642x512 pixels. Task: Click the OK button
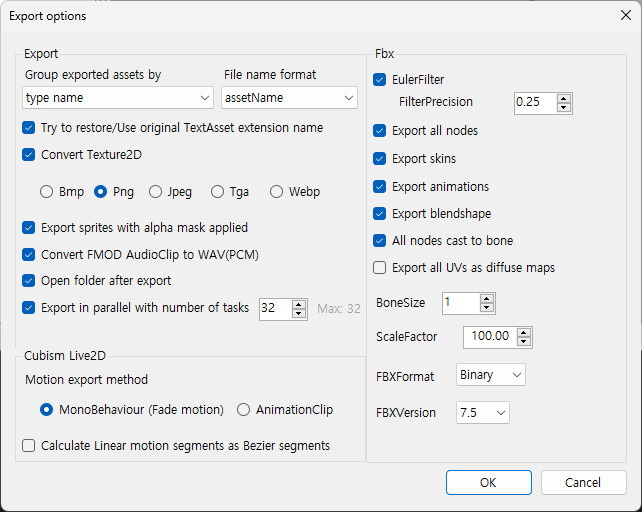point(488,482)
